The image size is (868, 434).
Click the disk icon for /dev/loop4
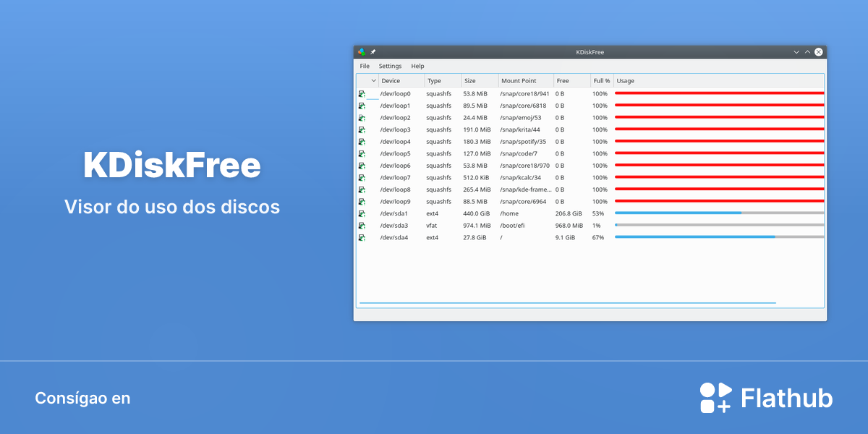point(362,142)
